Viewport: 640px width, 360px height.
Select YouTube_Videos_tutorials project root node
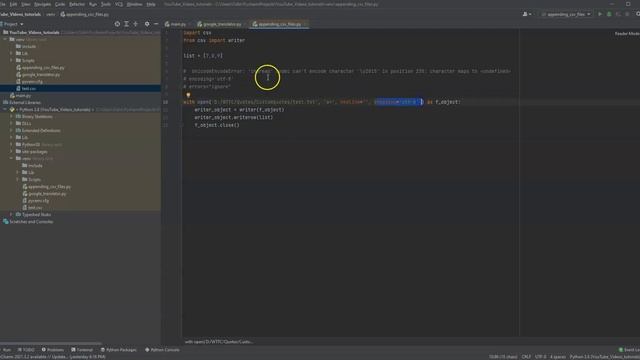(x=31, y=32)
